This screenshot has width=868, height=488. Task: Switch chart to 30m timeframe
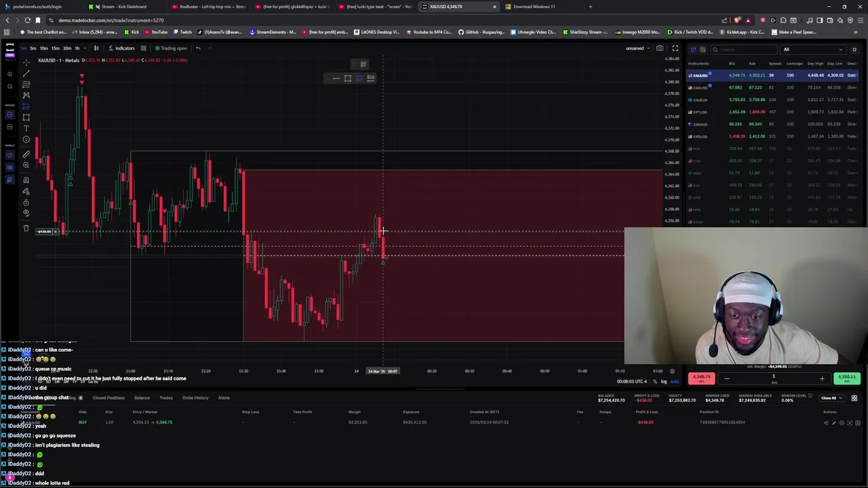click(x=67, y=48)
